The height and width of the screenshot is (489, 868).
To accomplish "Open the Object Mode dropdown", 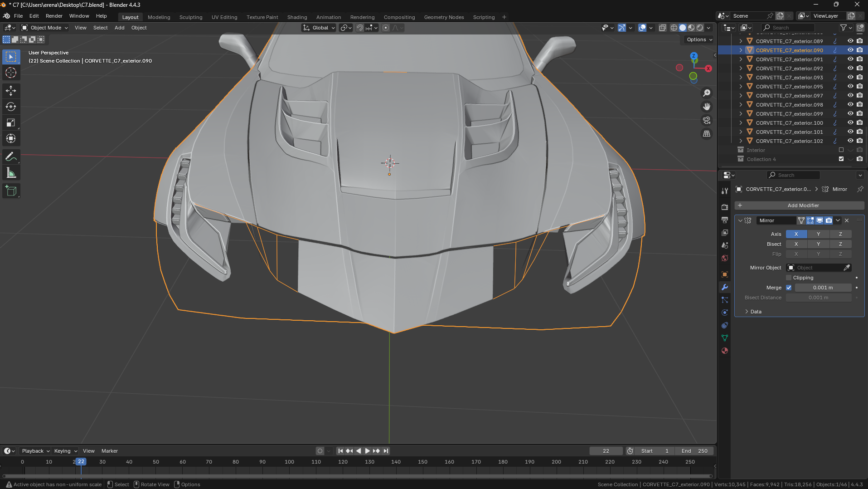I will (45, 28).
